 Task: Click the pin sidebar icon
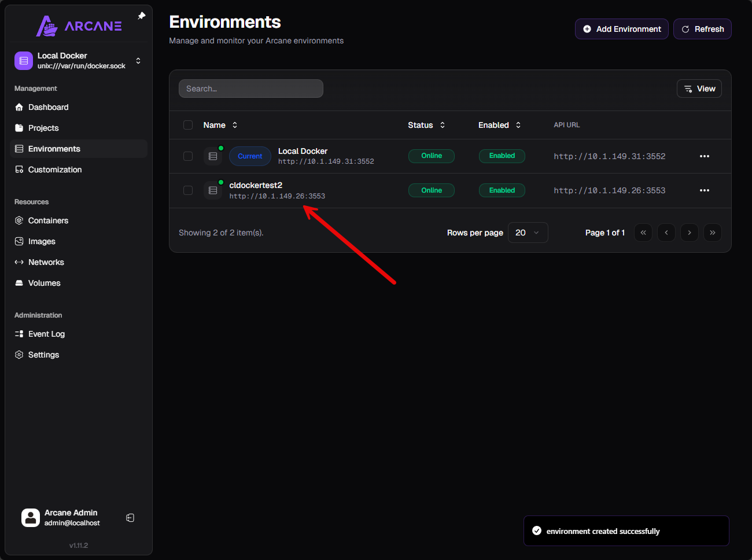[142, 16]
